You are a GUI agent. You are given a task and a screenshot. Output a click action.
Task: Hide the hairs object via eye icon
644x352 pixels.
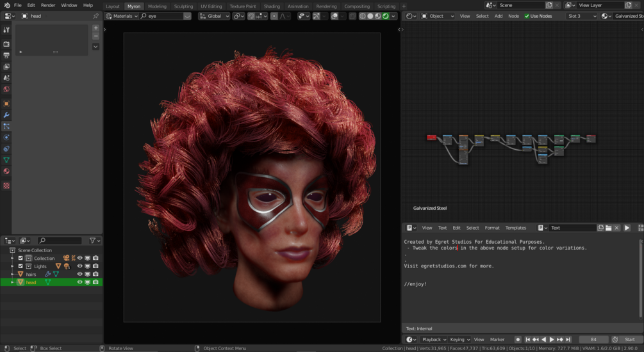79,274
